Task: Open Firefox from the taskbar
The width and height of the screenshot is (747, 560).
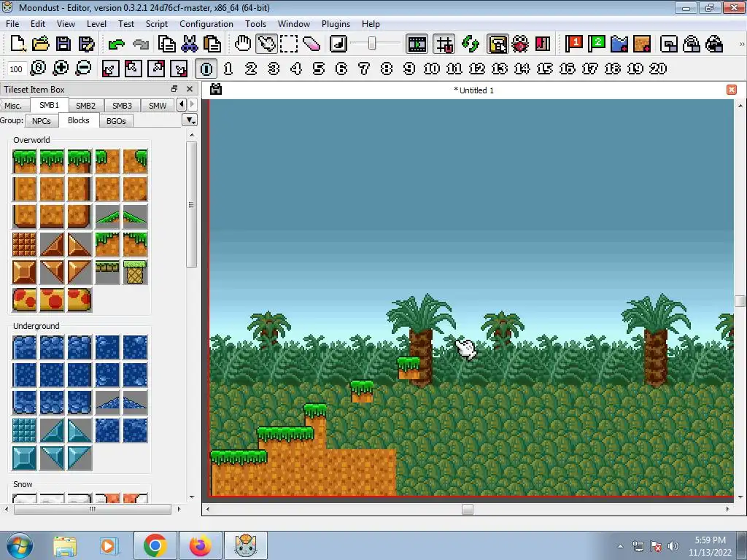Action: point(201,545)
